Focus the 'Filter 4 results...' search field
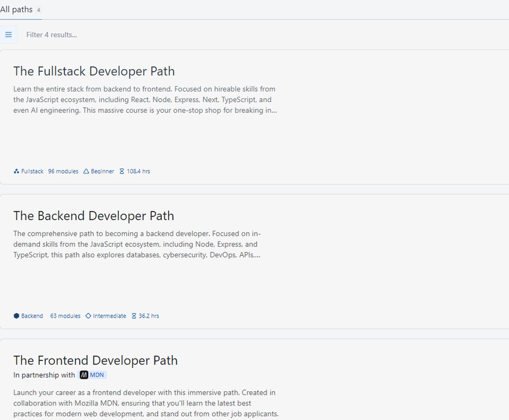Image resolution: width=509 pixels, height=420 pixels. (52, 35)
